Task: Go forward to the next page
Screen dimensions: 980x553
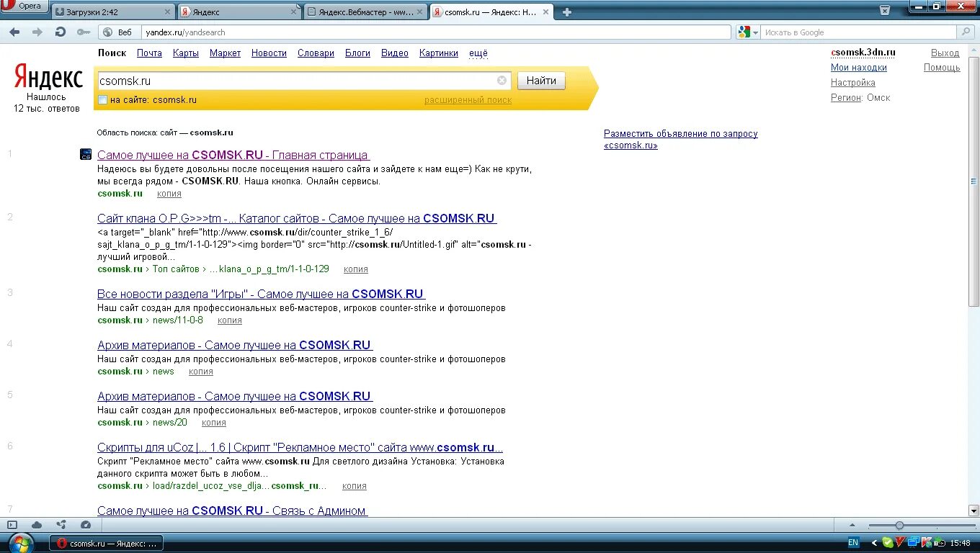Action: (37, 32)
